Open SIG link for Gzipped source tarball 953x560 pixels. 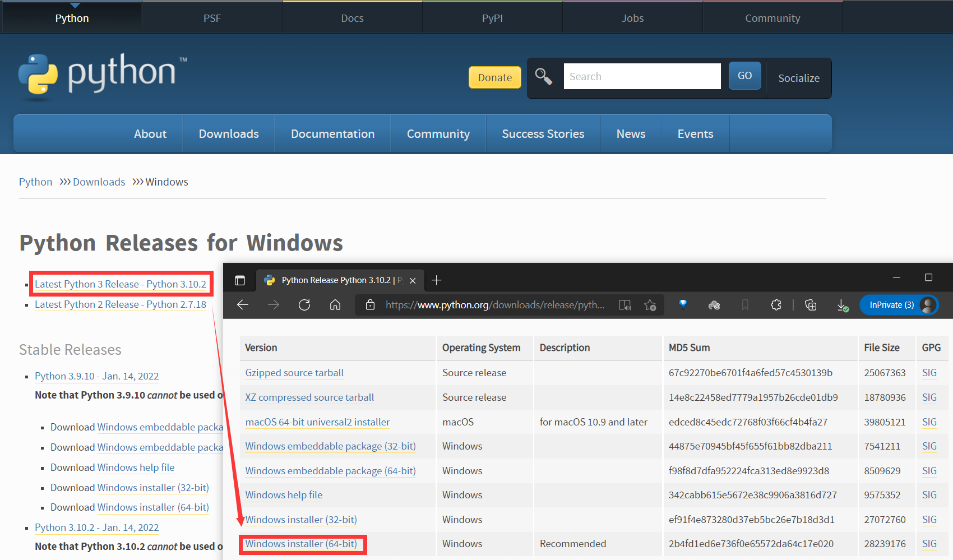click(929, 373)
